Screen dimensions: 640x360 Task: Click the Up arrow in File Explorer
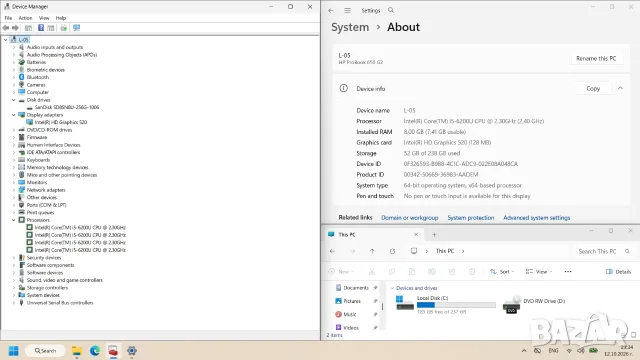372,251
